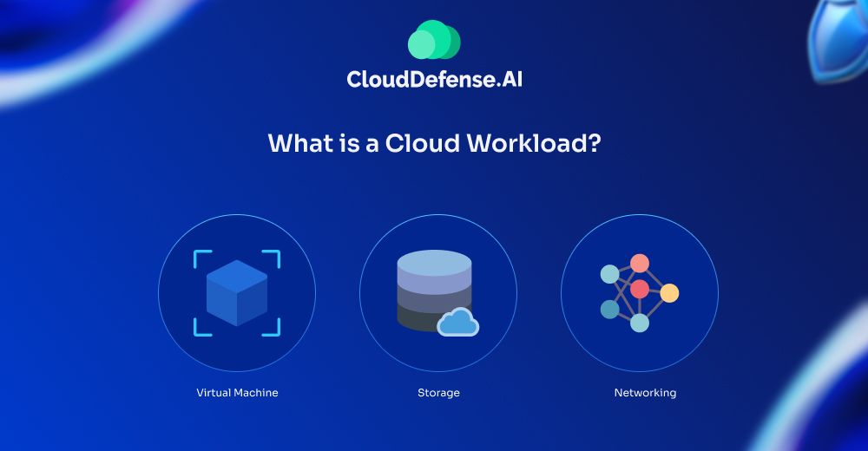This screenshot has height=451, width=868.
Task: Click the dark-teal lower-left network node
Action: (610, 310)
